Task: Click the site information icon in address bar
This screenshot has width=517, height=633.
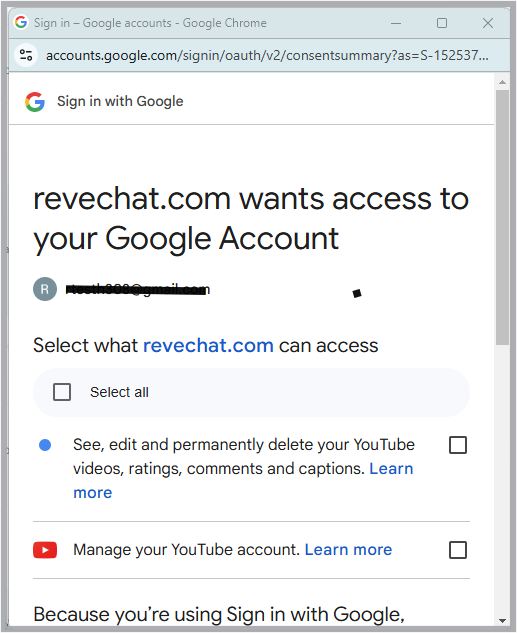Action: pyautogui.click(x=26, y=55)
